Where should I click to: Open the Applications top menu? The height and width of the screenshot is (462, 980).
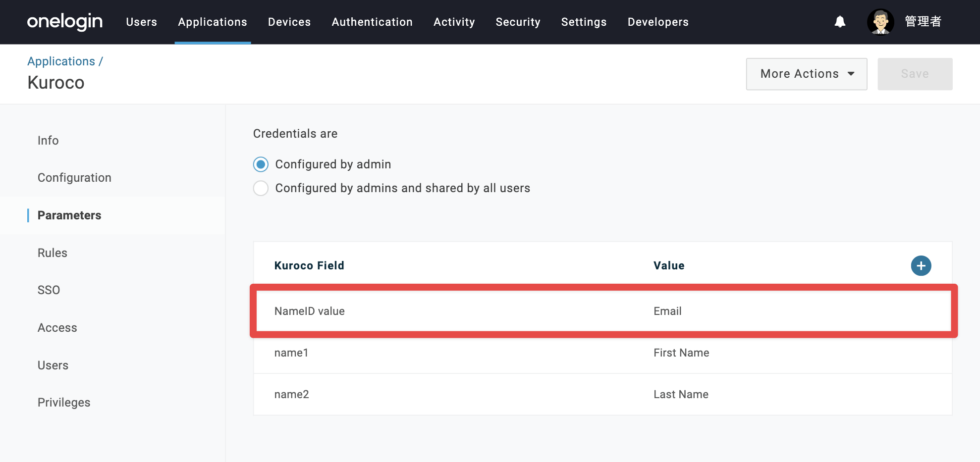(213, 22)
